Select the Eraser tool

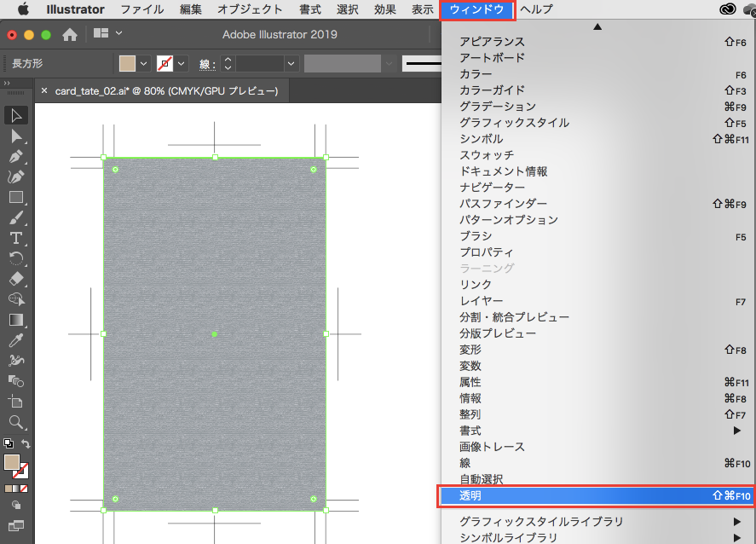(x=16, y=279)
